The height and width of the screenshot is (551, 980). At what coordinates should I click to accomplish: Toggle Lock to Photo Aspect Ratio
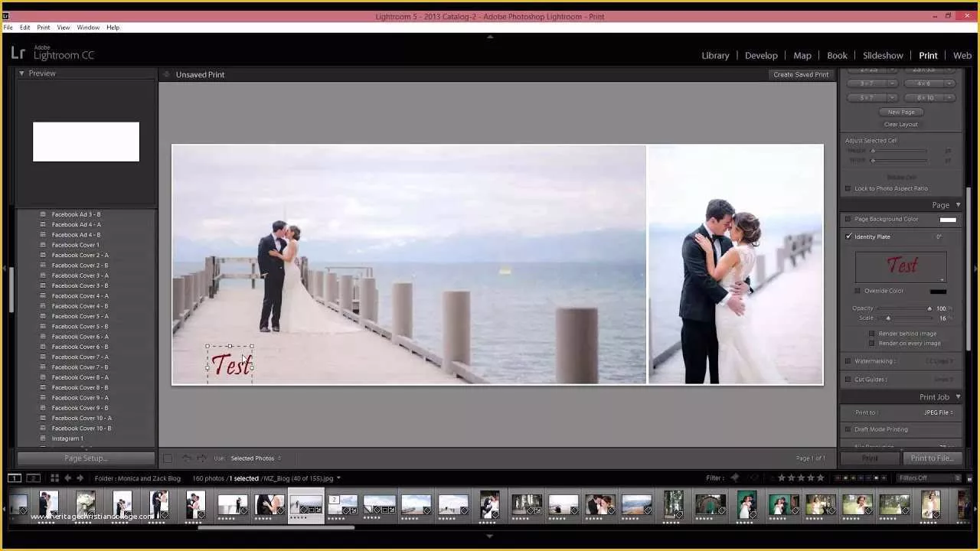pos(848,188)
